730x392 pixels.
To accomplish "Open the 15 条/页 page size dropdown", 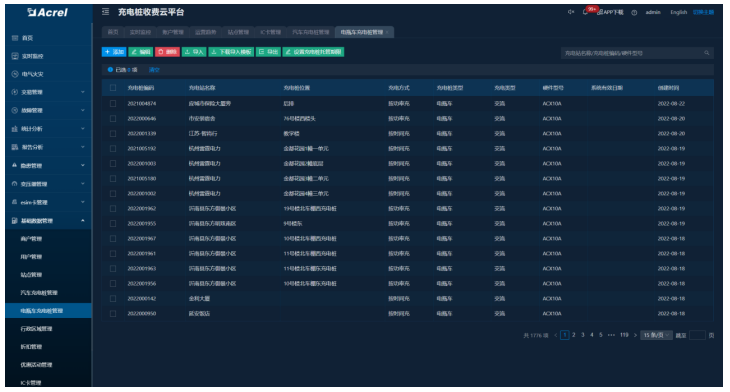I will coord(656,335).
